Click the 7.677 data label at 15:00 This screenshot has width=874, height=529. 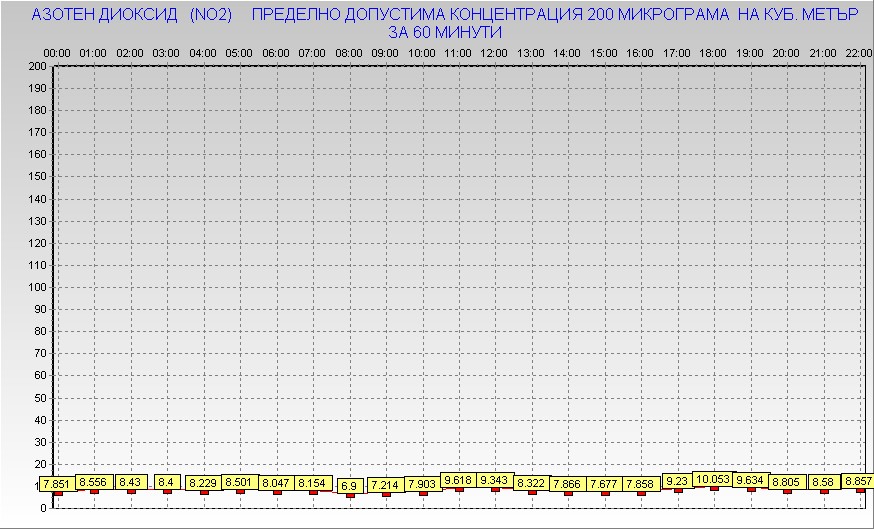pos(604,484)
